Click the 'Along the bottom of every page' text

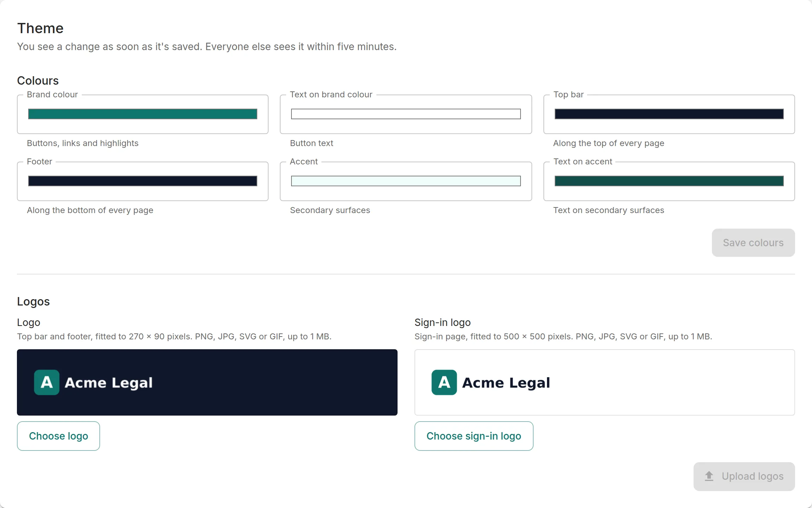tap(90, 210)
